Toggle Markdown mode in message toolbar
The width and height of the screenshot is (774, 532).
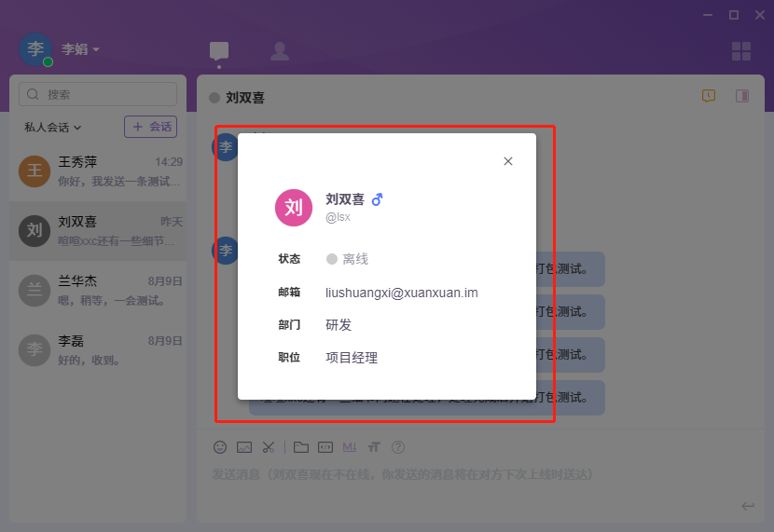tap(350, 447)
